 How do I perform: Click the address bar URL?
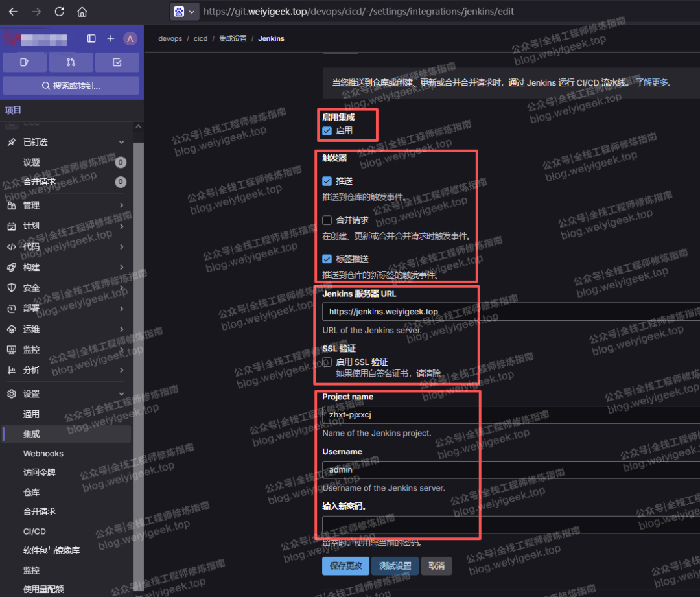358,12
